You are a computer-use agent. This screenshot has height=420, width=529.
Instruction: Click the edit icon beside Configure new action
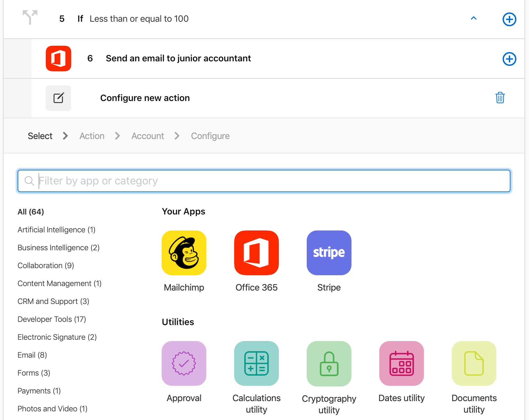[58, 98]
